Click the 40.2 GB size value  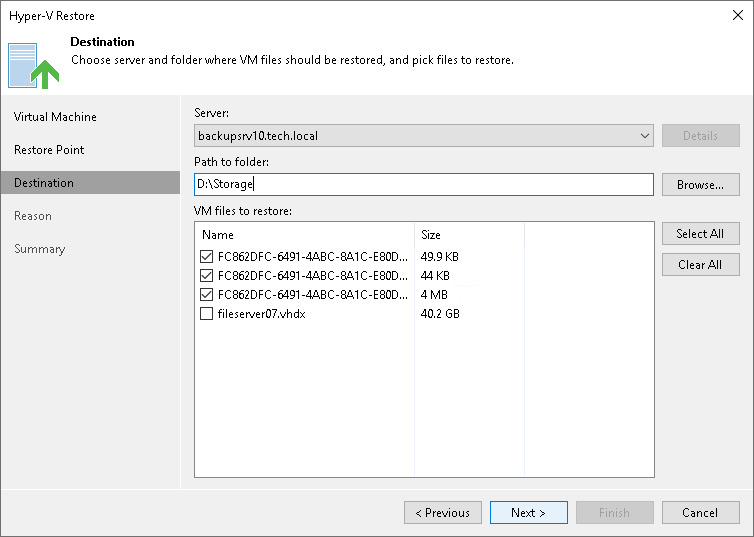(440, 313)
